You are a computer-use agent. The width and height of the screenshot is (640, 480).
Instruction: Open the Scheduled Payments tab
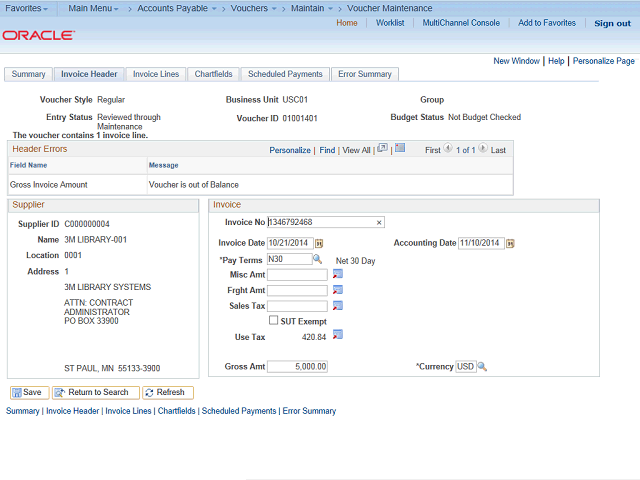(x=285, y=74)
